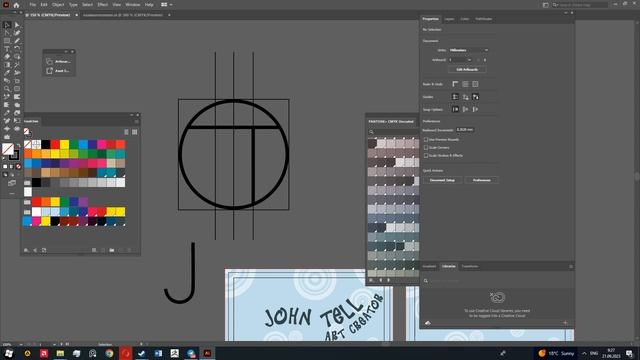Screen dimensions: 640x360
Task: Collapse the small Artboards/Asset Export panel
Action: [66, 52]
